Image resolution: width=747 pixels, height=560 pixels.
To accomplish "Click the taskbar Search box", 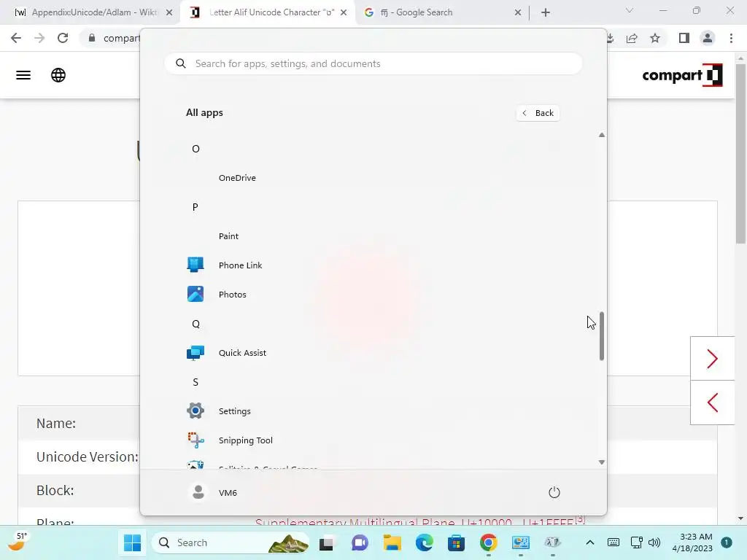I will [231, 542].
